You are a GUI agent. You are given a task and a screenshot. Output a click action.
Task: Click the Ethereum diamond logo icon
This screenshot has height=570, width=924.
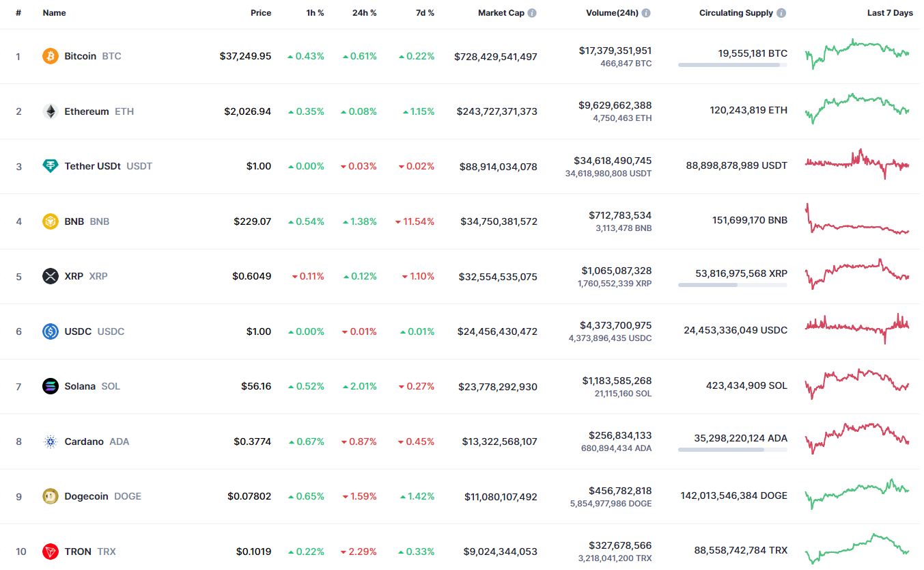pos(51,111)
